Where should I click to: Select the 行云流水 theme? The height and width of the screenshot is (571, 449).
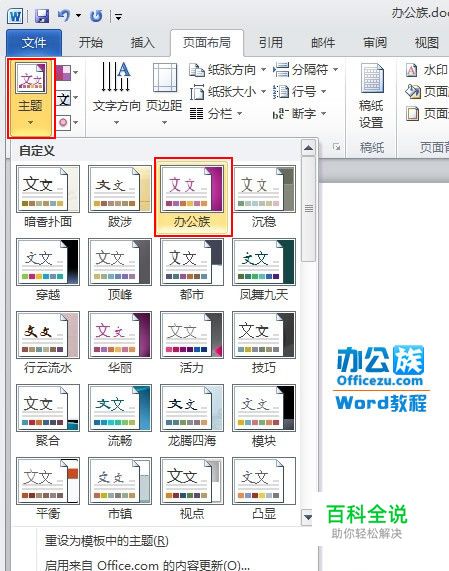tap(48, 343)
